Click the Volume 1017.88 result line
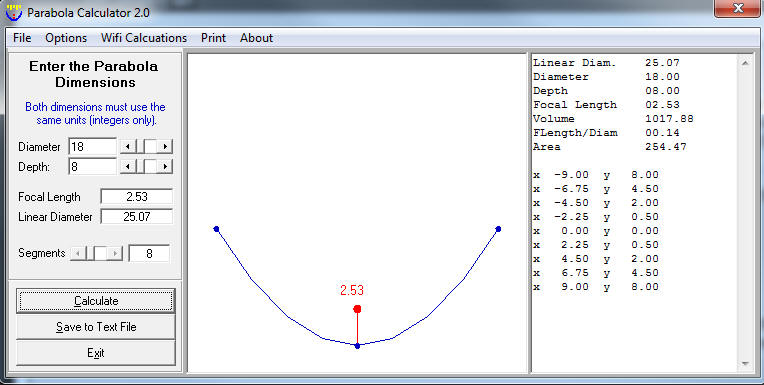The height and width of the screenshot is (385, 764). [613, 119]
